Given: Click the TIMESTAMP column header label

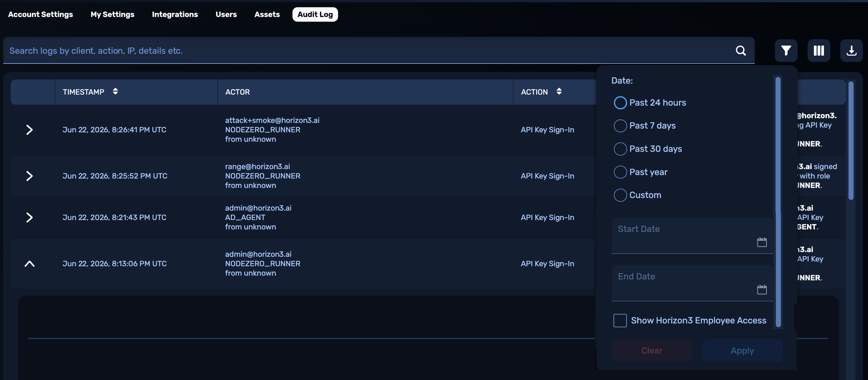Looking at the screenshot, I should pos(83,92).
